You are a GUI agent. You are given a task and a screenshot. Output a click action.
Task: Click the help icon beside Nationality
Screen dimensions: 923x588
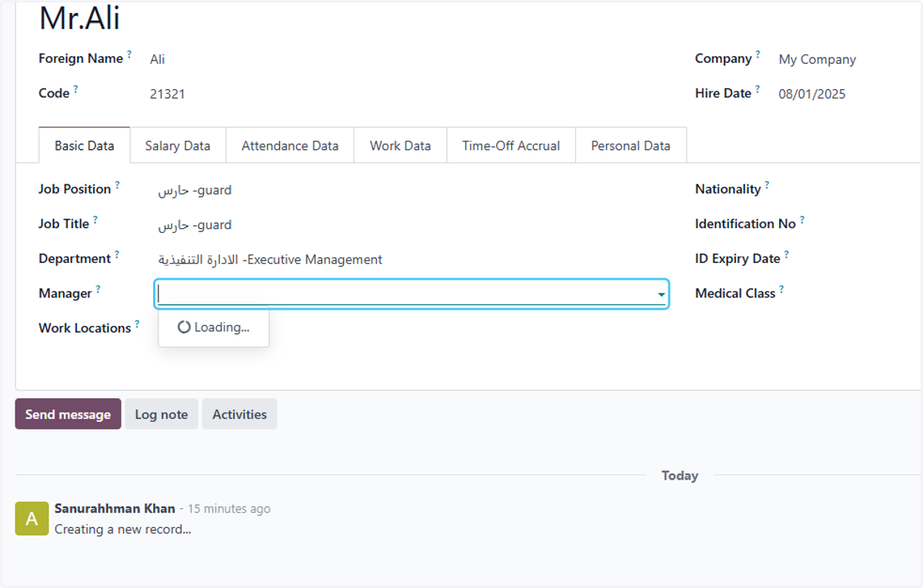(767, 185)
